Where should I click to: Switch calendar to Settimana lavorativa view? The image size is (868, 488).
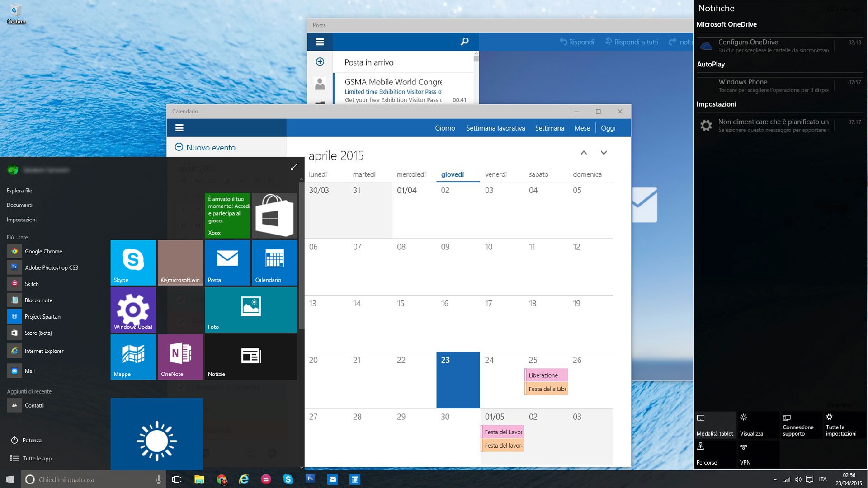click(495, 128)
